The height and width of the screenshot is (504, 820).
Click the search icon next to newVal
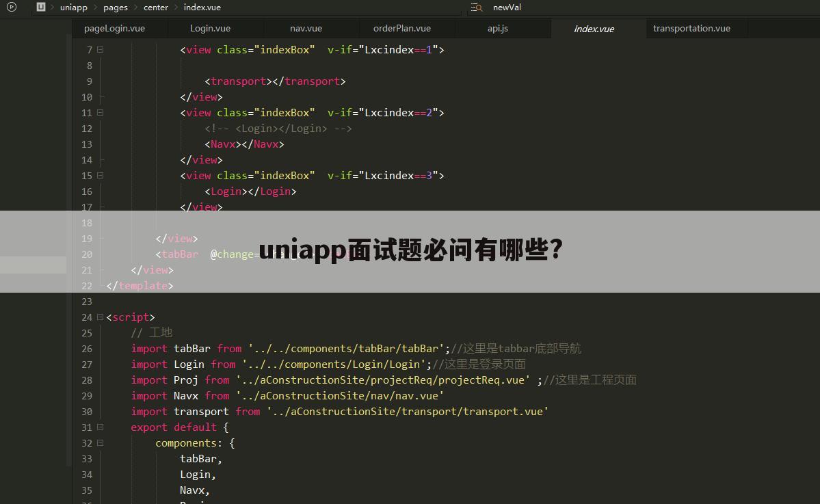click(x=475, y=7)
